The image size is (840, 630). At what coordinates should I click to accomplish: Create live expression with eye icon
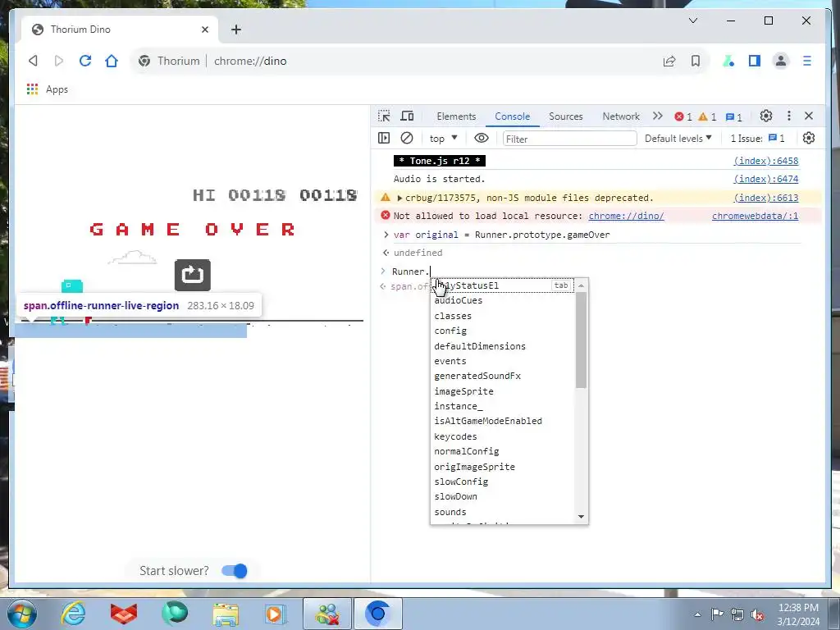pos(481,138)
